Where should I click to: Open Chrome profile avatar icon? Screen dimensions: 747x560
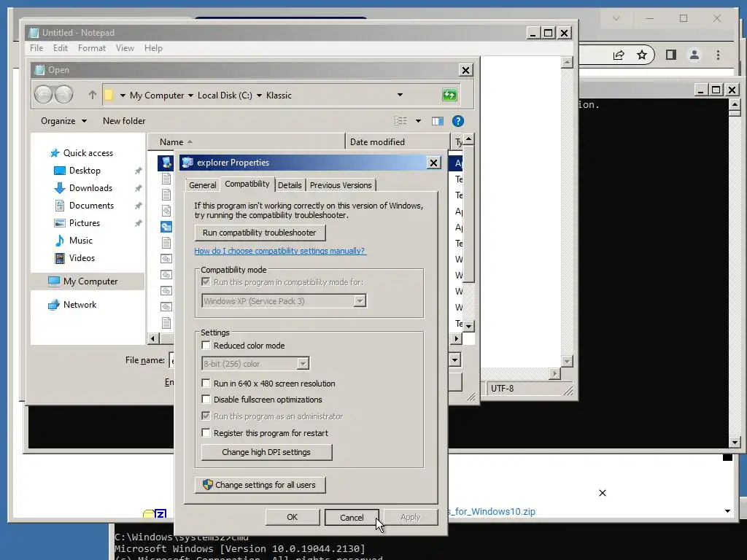point(694,55)
